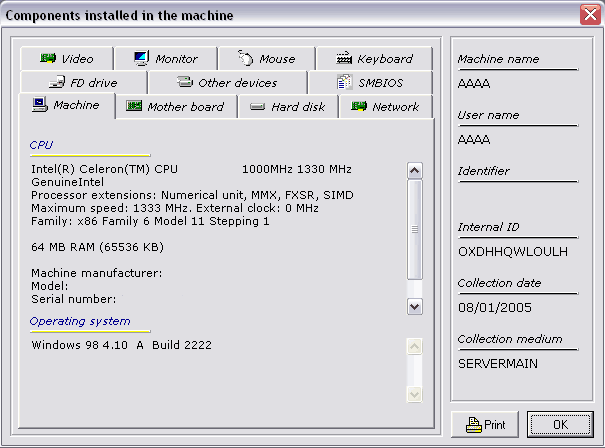Show the Other devices tab

tap(228, 82)
